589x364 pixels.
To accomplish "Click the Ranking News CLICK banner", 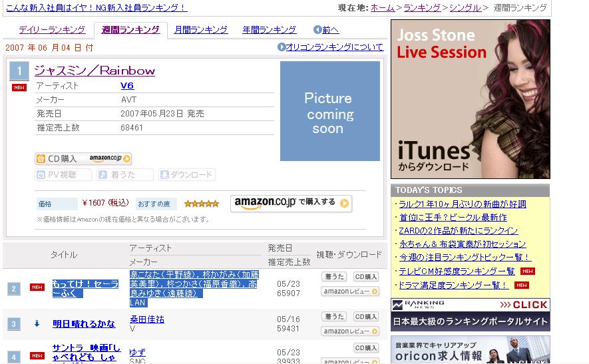I will pyautogui.click(x=471, y=315).
